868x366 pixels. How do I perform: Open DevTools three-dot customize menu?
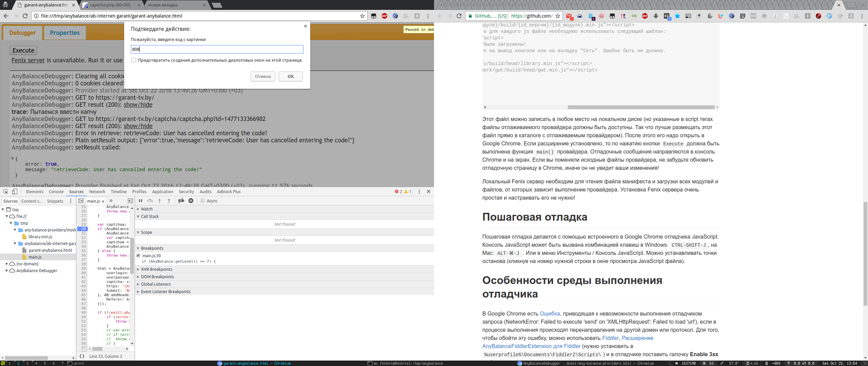pos(419,192)
